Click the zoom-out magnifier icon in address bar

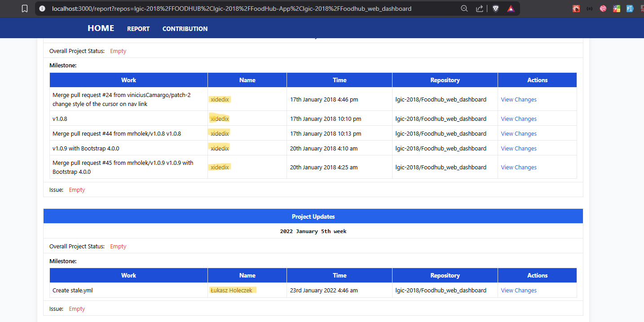pyautogui.click(x=464, y=9)
